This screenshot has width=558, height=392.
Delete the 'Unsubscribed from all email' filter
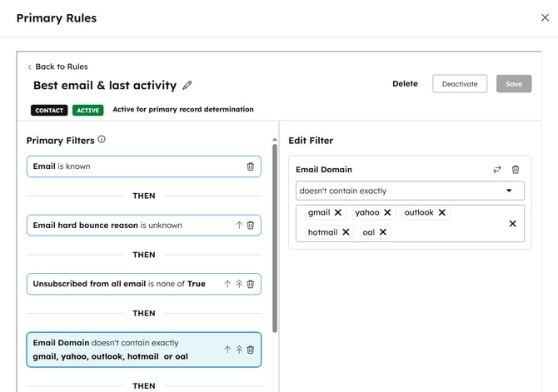251,284
